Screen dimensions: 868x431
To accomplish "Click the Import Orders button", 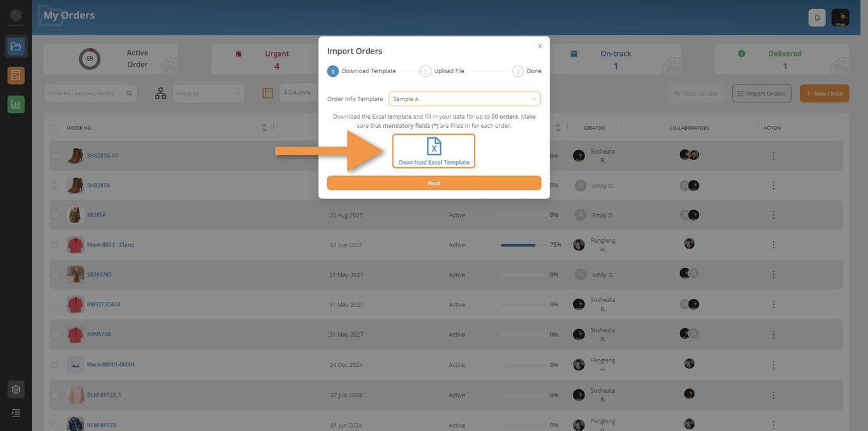I will 761,93.
